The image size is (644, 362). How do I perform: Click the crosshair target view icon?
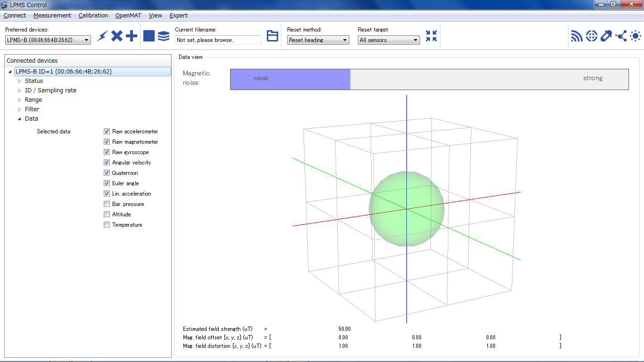[592, 36]
